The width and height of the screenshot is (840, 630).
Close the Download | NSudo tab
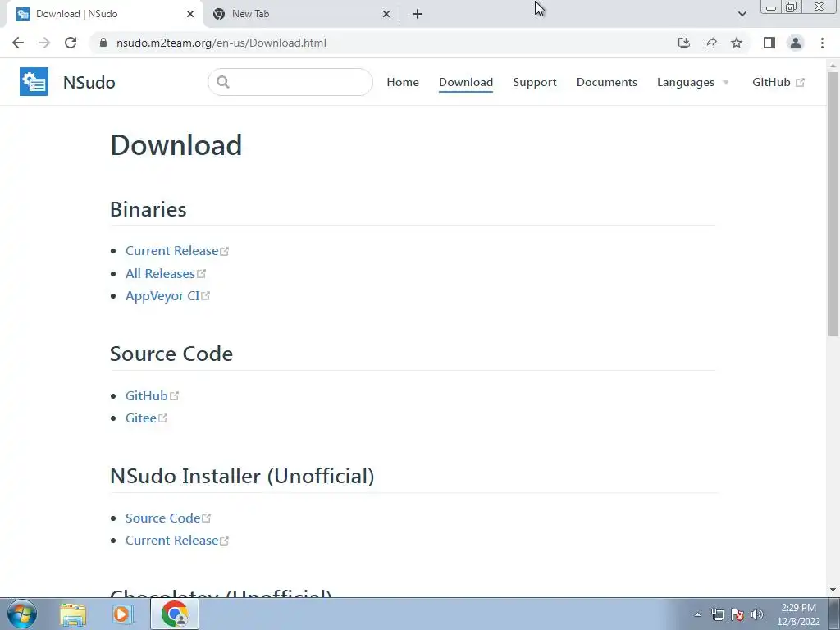(190, 14)
